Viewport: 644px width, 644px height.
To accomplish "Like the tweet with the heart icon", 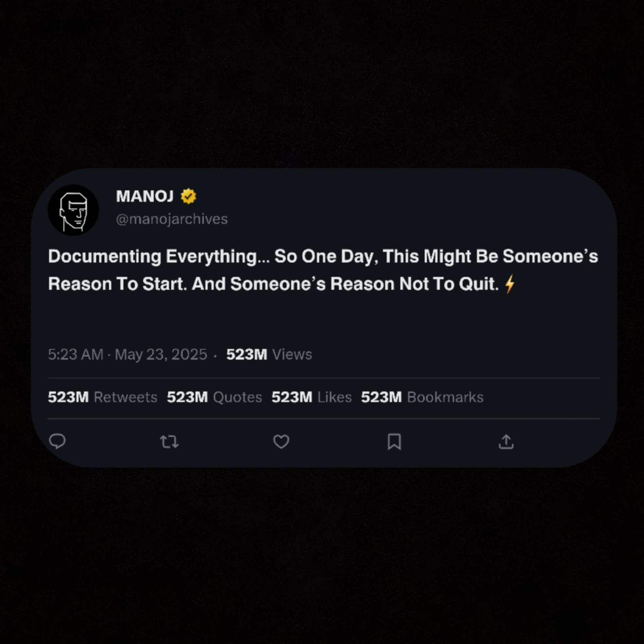I will click(281, 442).
